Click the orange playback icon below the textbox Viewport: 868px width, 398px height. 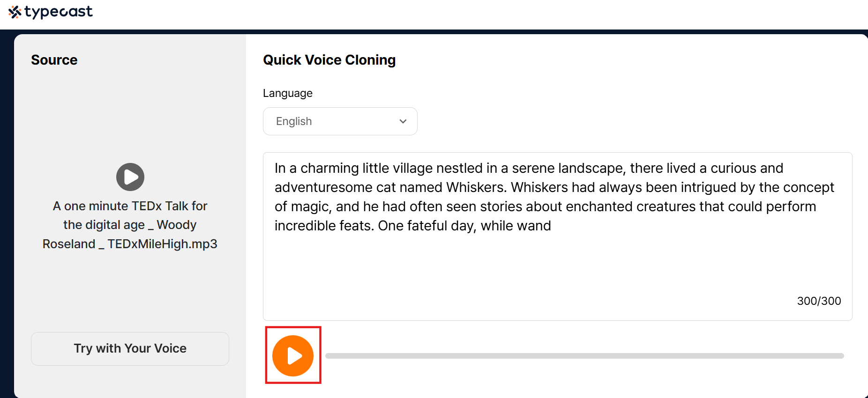293,355
